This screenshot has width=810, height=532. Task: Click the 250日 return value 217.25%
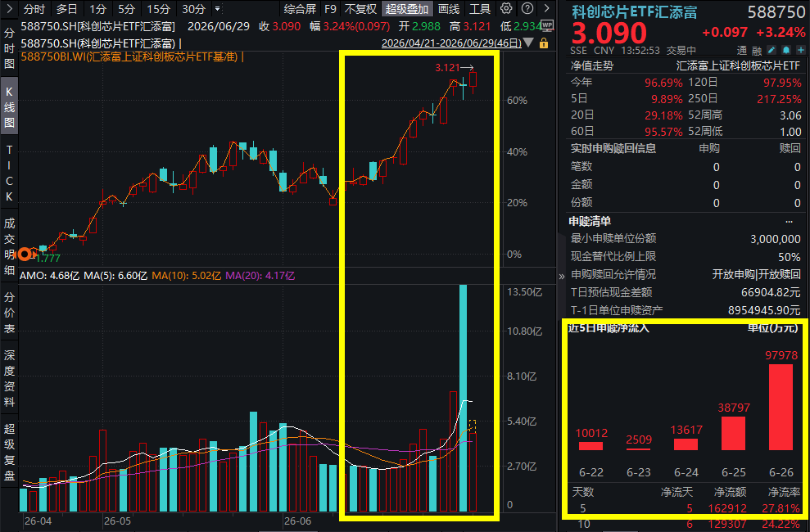coord(779,99)
